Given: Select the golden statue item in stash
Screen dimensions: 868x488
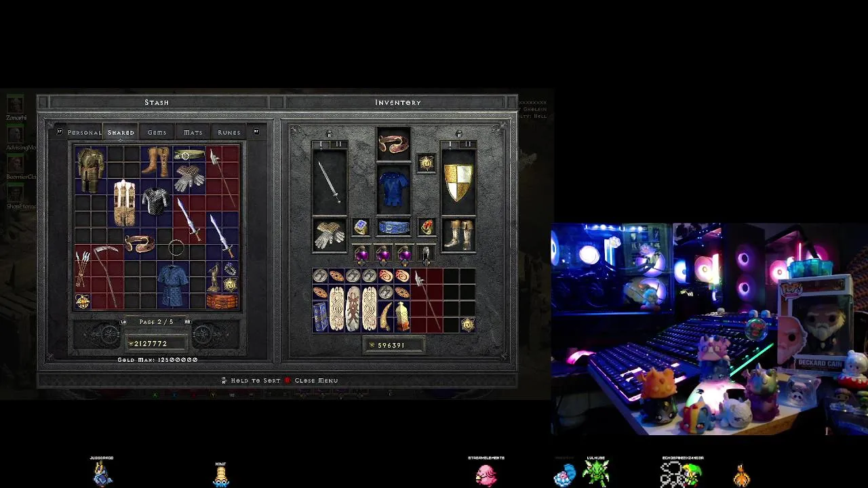Looking at the screenshot, I should coord(214,277).
